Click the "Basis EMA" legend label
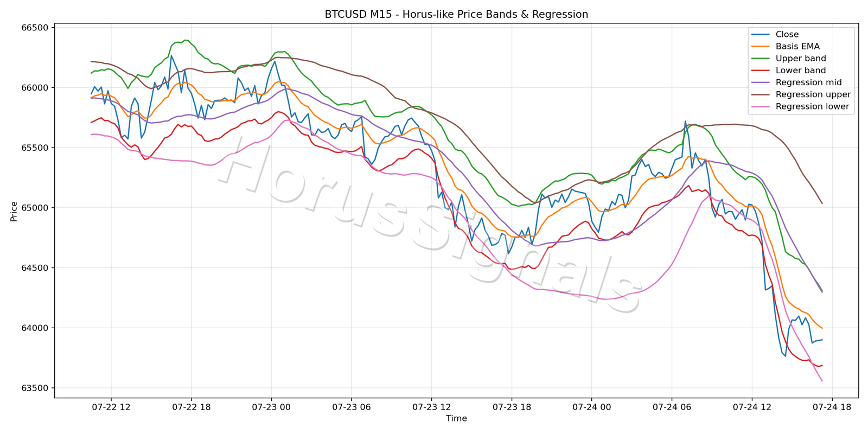Screen dimensions: 868x434 click(x=797, y=47)
